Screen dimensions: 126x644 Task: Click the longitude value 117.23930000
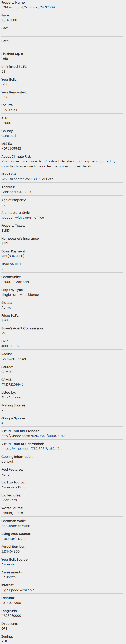pos(11,616)
